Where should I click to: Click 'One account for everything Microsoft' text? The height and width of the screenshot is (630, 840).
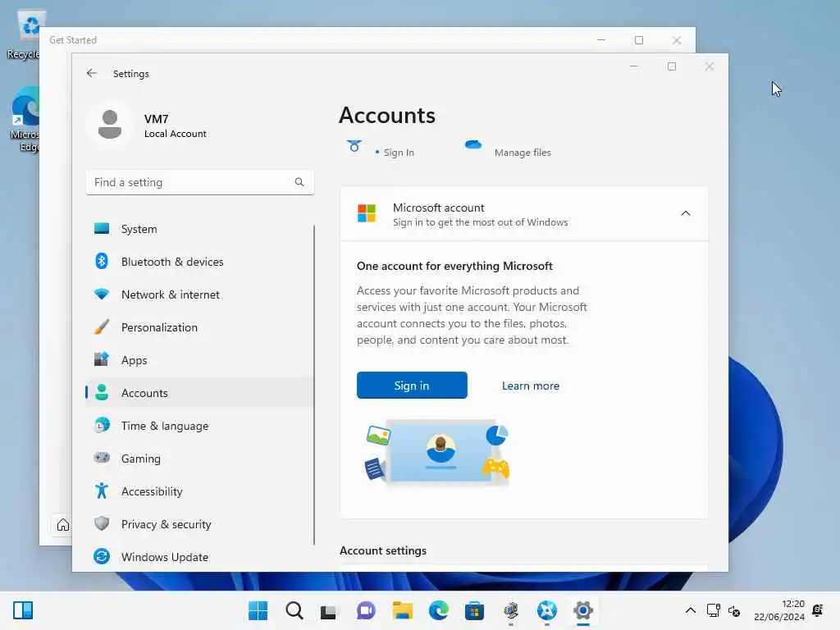pyautogui.click(x=454, y=266)
